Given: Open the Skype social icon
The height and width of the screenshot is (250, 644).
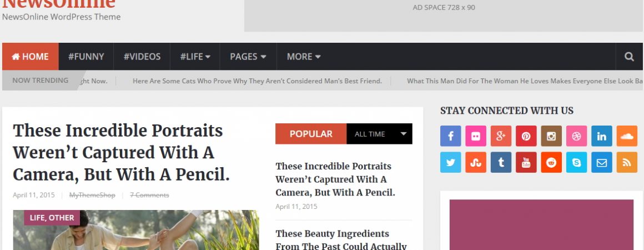Looking at the screenshot, I should click(577, 162).
